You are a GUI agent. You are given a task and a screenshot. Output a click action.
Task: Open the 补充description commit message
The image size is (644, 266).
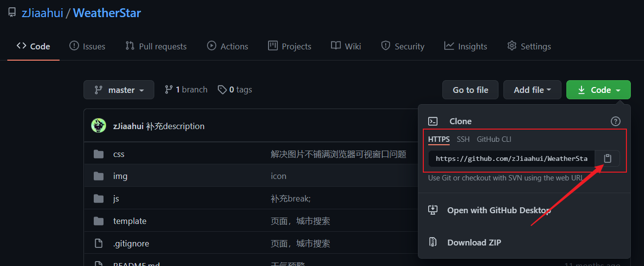175,126
